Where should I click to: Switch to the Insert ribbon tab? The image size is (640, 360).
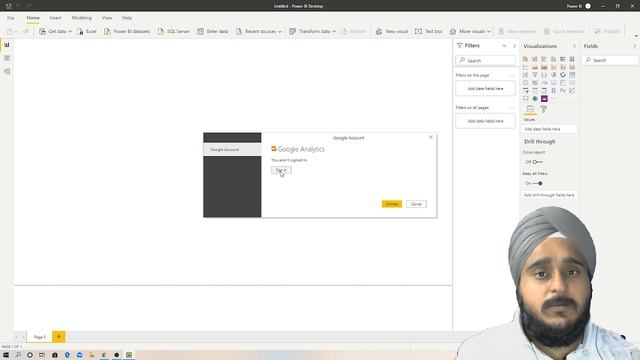(56, 18)
